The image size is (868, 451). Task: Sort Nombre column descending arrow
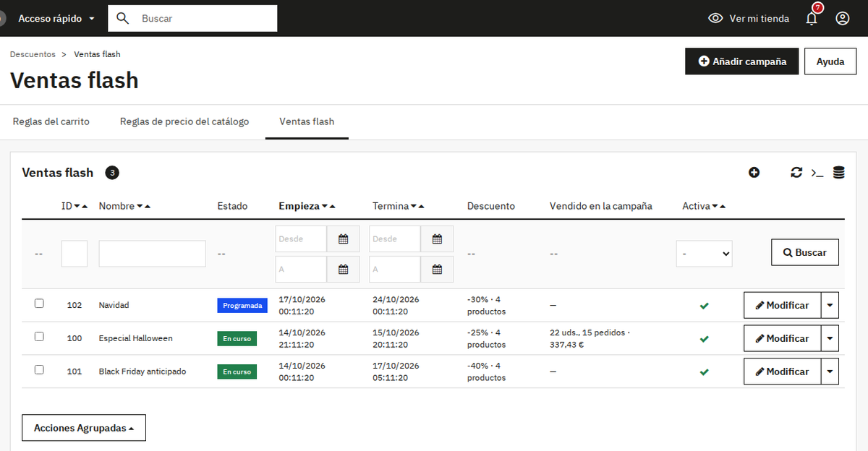tap(140, 207)
